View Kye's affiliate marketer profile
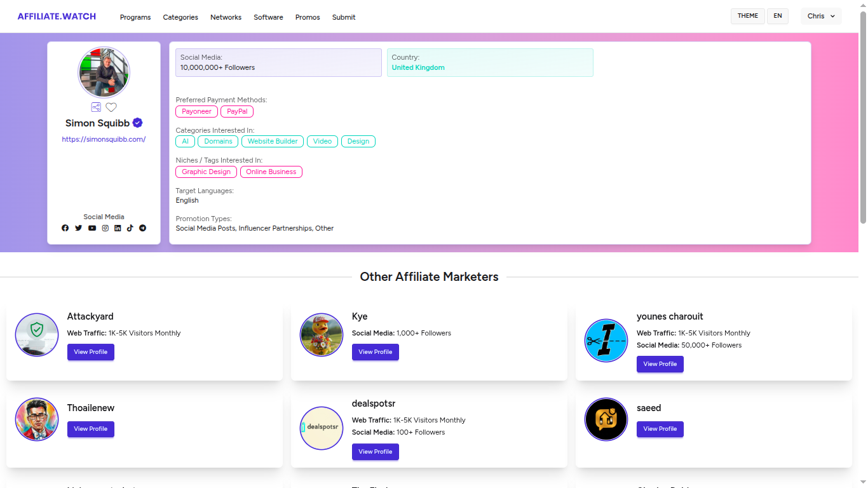The image size is (868, 488). tap(375, 352)
